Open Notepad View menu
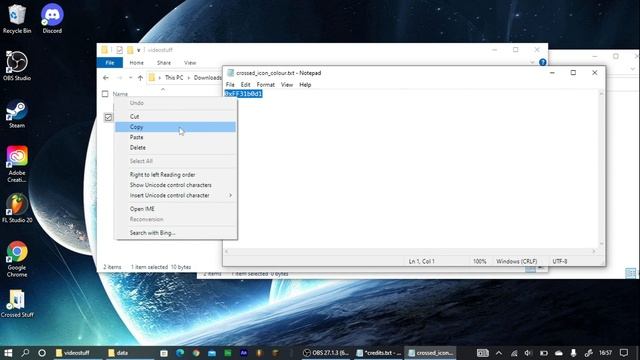The height and width of the screenshot is (360, 640). coord(287,84)
